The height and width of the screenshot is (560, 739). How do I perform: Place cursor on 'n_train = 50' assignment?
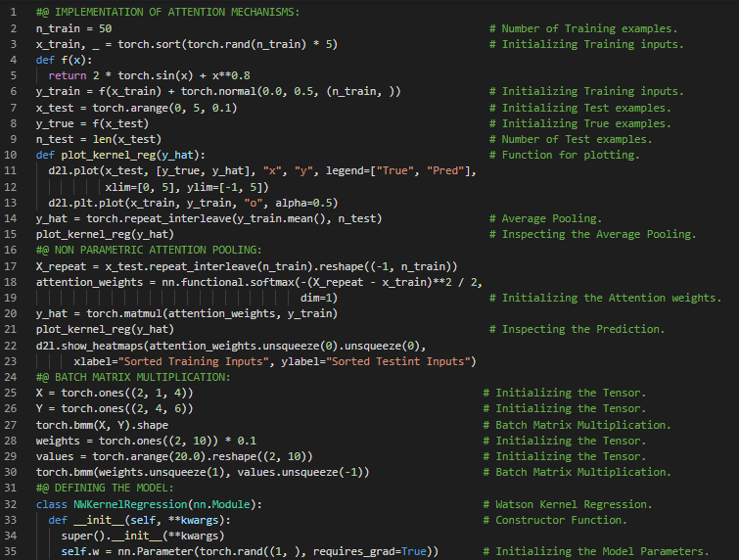coord(73,28)
